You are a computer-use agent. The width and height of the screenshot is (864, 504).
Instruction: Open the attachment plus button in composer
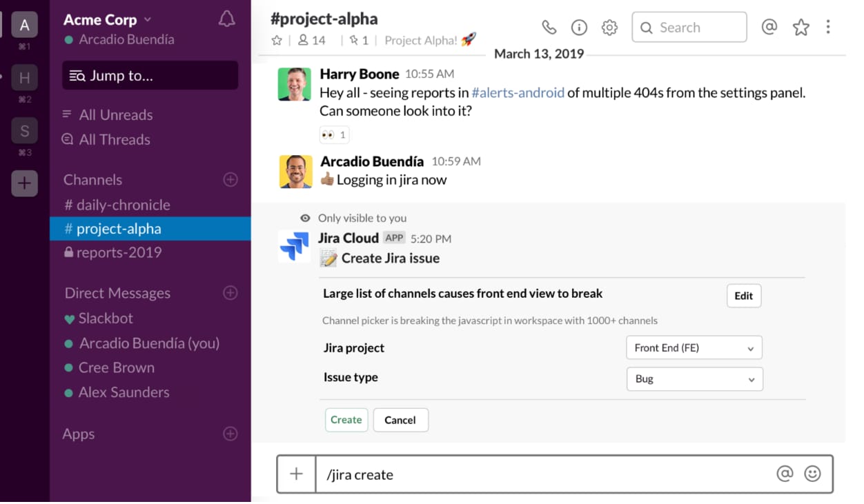[x=296, y=474]
